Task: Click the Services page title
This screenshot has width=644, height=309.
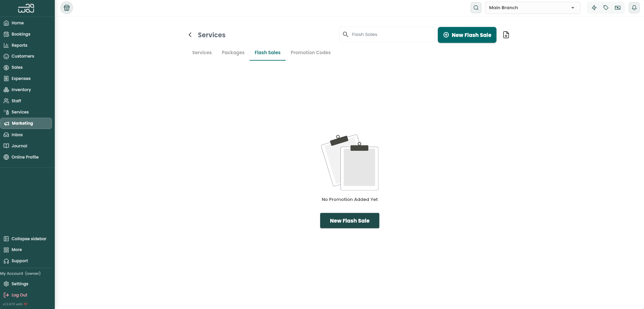Action: (211, 35)
